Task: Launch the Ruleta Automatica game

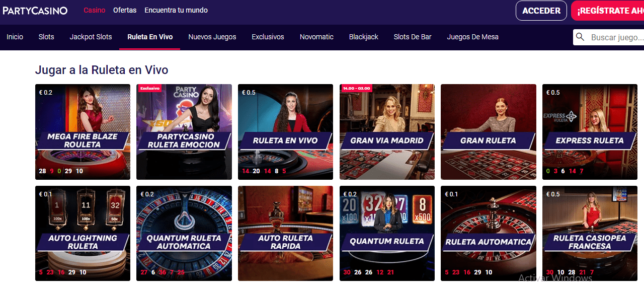Action: click(489, 233)
